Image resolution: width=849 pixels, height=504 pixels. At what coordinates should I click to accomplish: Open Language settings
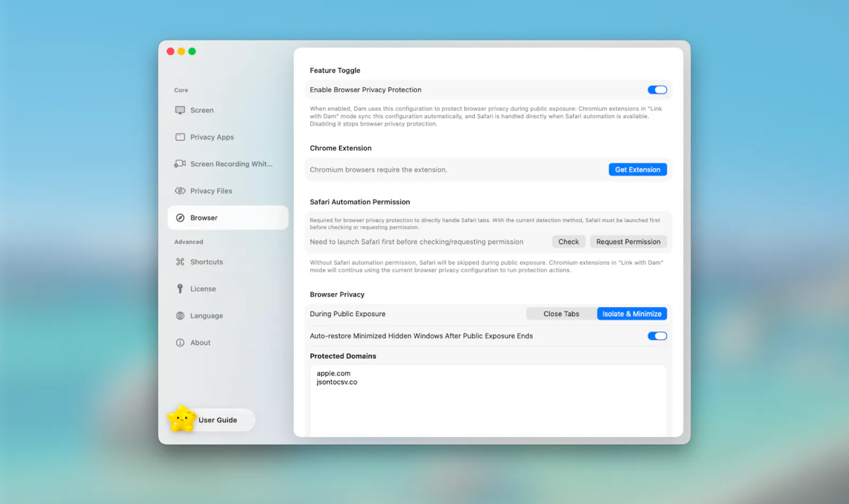click(x=228, y=316)
